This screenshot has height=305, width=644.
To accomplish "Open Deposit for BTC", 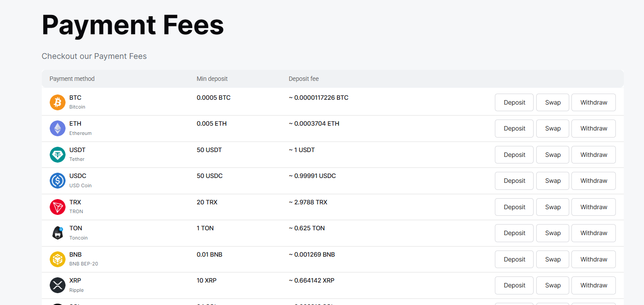I will click(514, 102).
